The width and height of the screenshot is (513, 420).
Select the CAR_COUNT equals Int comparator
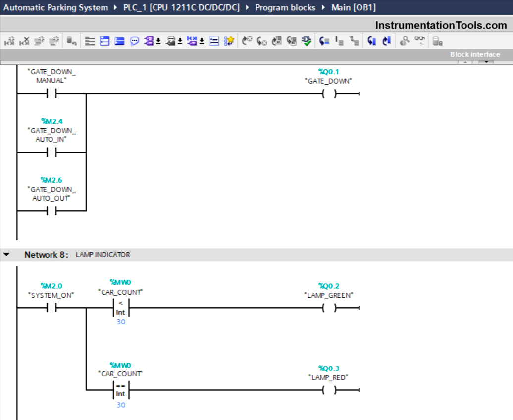click(121, 390)
